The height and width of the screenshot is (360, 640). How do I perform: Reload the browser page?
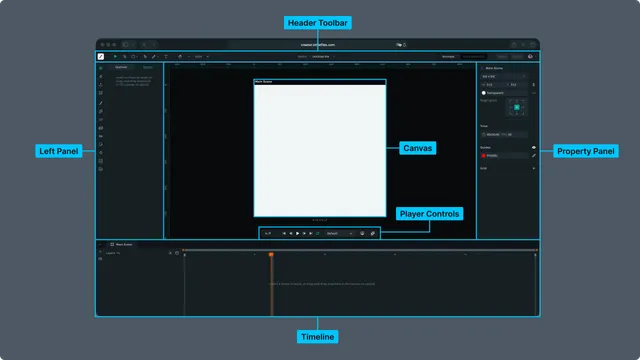pyautogui.click(x=404, y=45)
